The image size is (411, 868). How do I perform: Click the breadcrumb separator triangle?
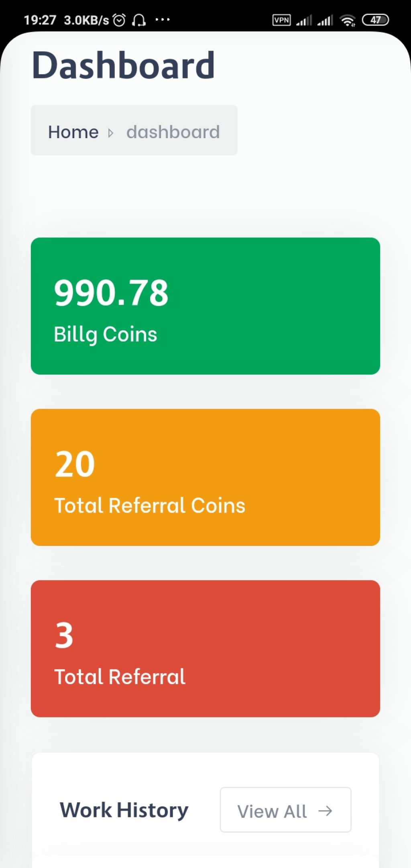tap(111, 133)
